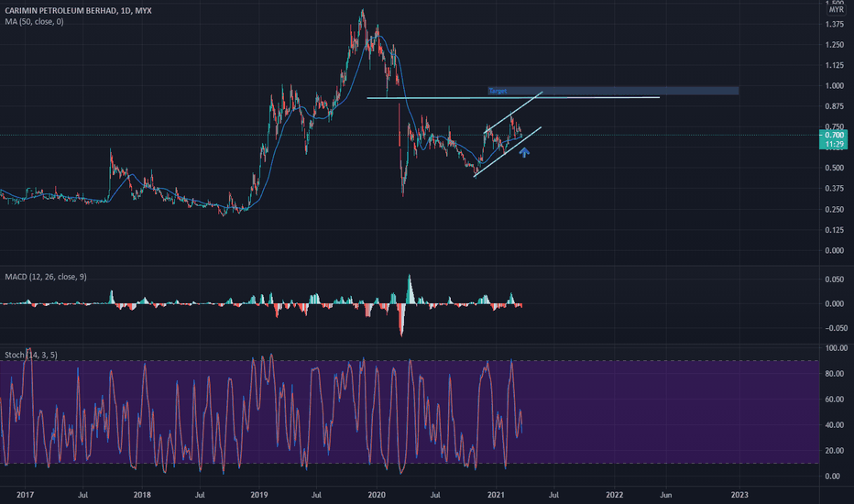Click the current price tag 0.700
This screenshot has width=854, height=504.
(834, 135)
